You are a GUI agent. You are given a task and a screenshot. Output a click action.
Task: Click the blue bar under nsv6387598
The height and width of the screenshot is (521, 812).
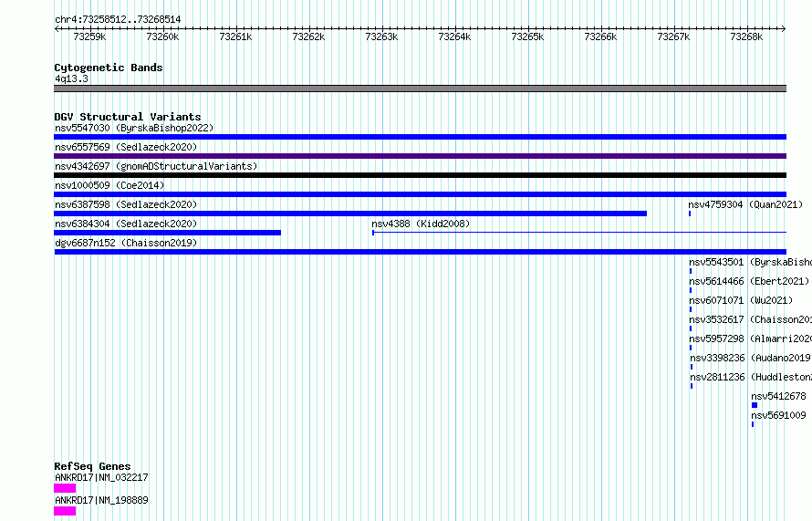coord(350,214)
